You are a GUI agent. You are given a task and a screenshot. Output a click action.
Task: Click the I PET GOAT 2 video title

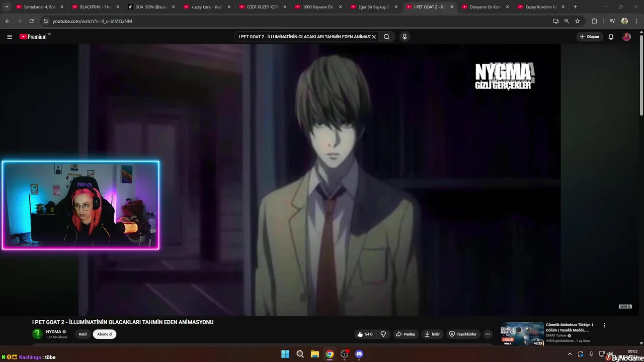[x=123, y=322]
